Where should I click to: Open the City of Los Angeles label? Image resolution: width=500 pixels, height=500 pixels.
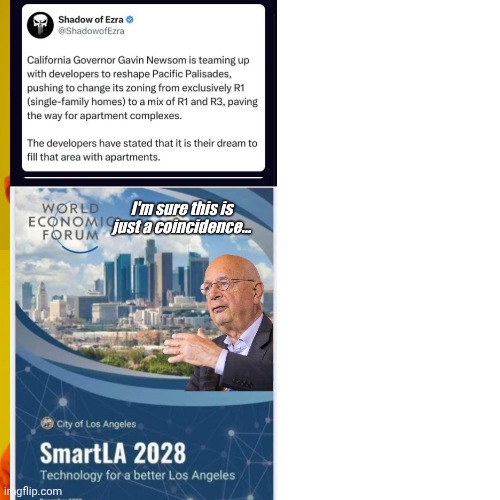tap(96, 424)
